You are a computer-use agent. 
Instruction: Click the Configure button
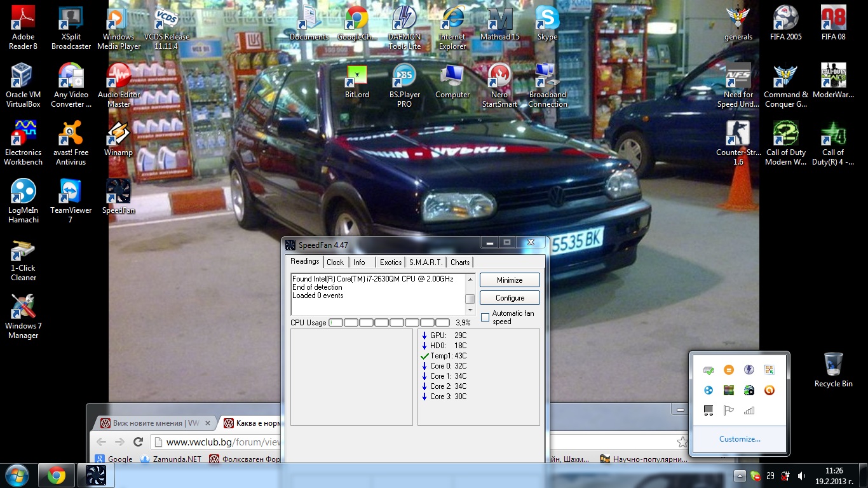tap(510, 298)
